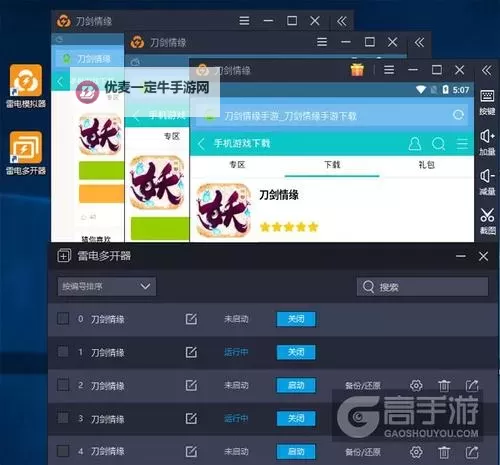Click 运行中 status text of emulator 1

click(236, 352)
